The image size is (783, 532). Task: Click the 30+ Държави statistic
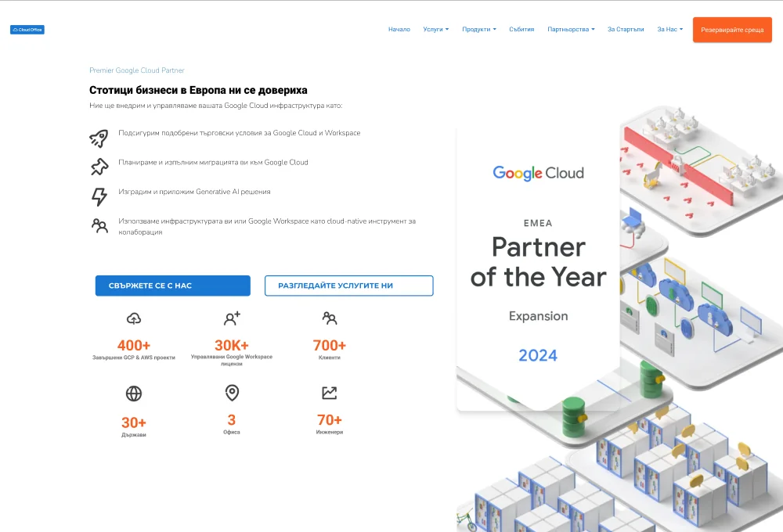coord(134,426)
